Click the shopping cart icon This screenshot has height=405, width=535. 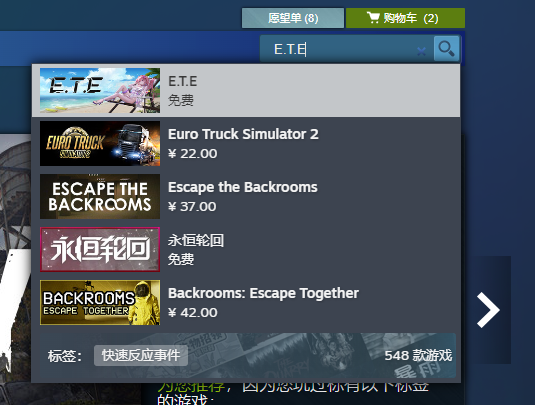[x=373, y=17]
